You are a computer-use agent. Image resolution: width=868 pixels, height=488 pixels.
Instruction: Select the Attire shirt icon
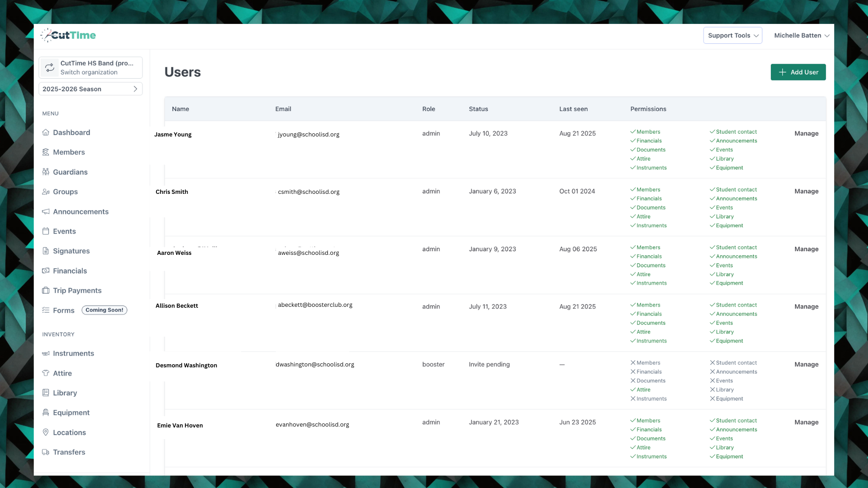point(46,373)
